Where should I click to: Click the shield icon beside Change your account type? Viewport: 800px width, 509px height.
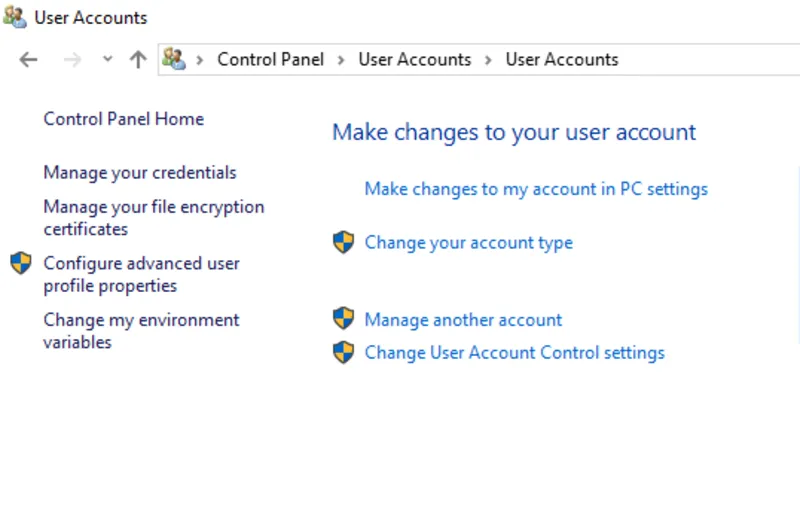pyautogui.click(x=343, y=242)
